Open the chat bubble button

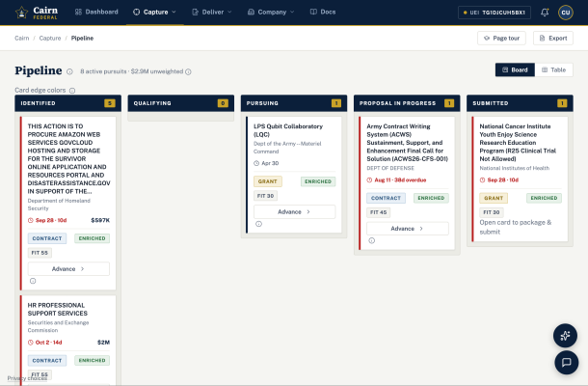pos(566,362)
